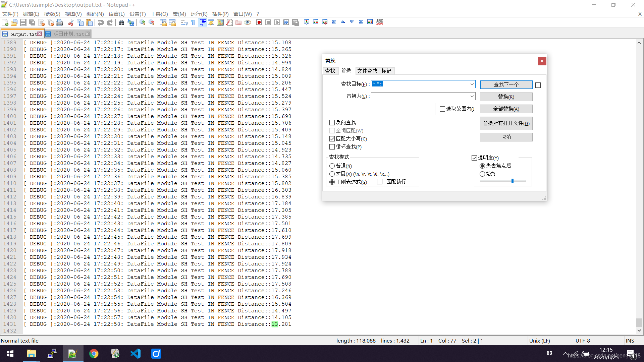Open the 文件(F) menu
Viewport: 644px width, 362px height.
10,14
